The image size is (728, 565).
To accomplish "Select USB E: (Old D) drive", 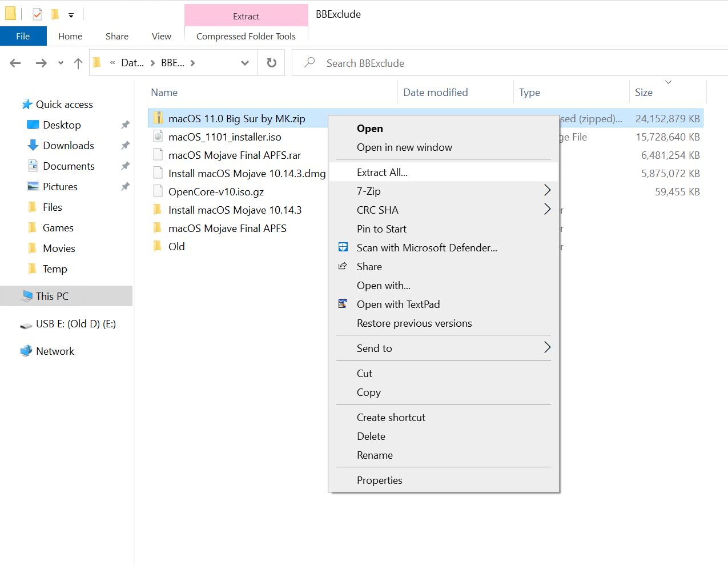I will tap(75, 324).
